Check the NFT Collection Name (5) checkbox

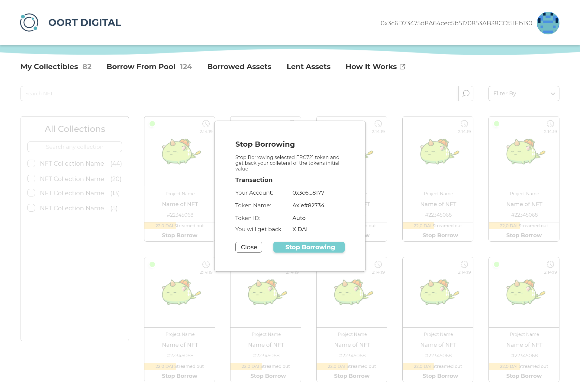pos(31,208)
